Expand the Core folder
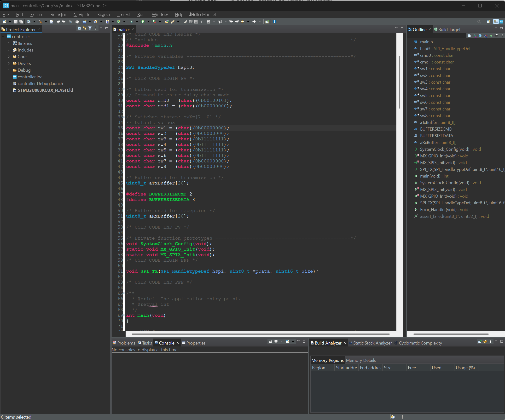The image size is (505, 420). (x=9, y=57)
